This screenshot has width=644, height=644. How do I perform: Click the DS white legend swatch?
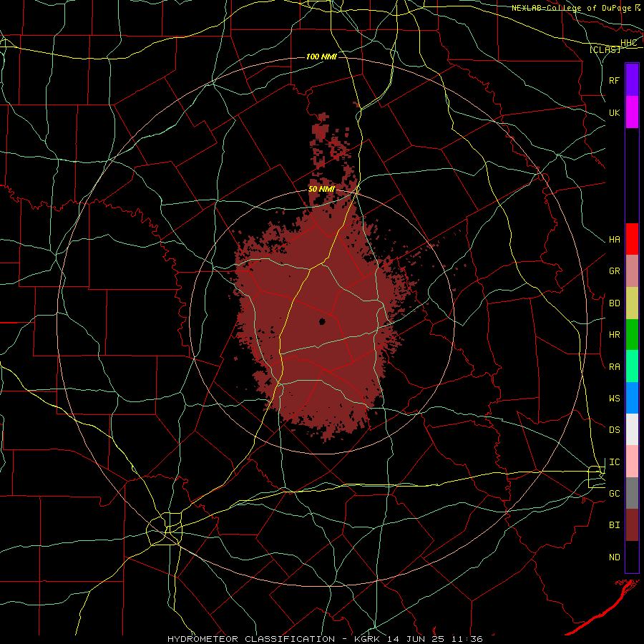(x=632, y=429)
